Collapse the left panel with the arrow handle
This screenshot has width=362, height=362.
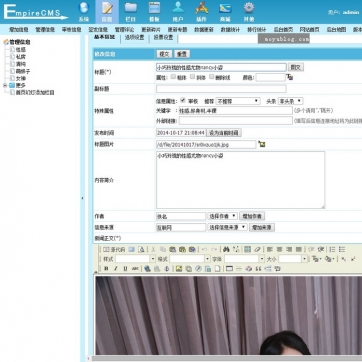click(x=83, y=198)
